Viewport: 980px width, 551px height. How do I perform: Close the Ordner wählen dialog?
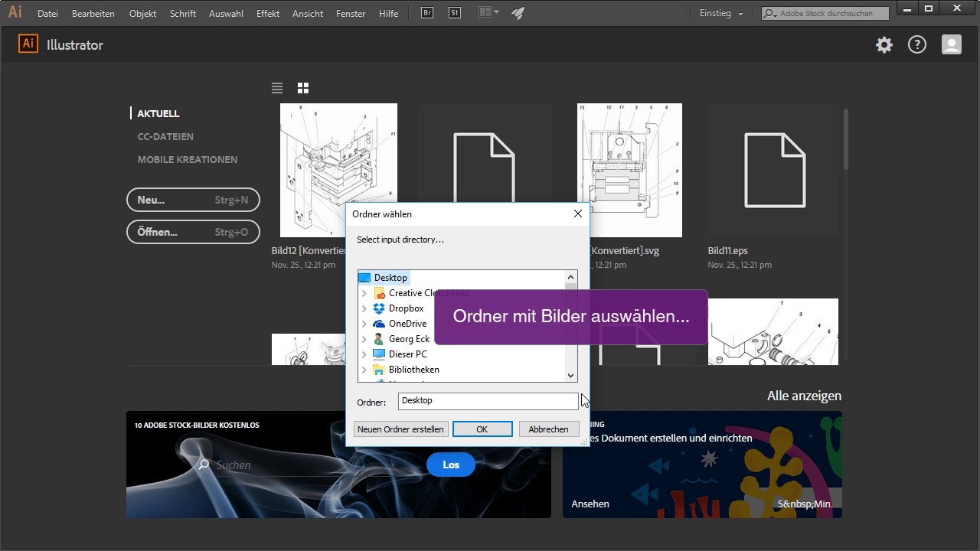[x=578, y=214]
